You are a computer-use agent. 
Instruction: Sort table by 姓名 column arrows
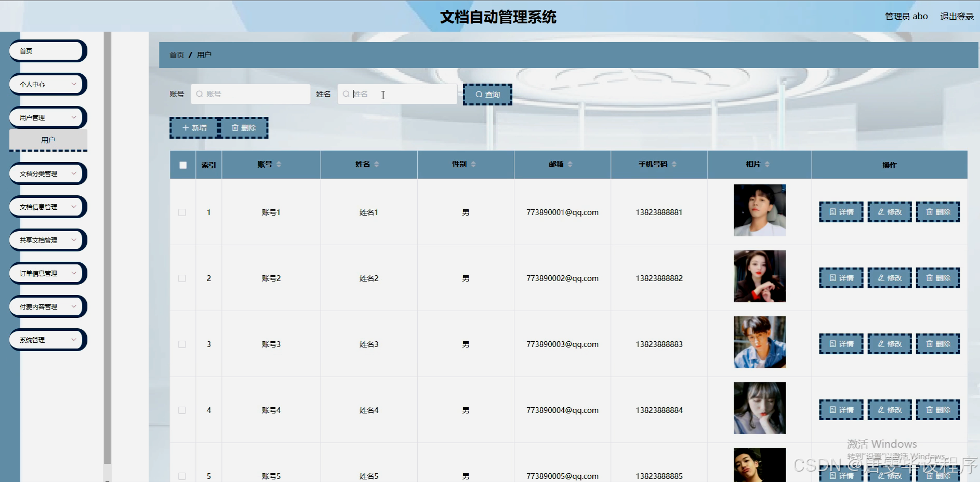click(x=377, y=164)
